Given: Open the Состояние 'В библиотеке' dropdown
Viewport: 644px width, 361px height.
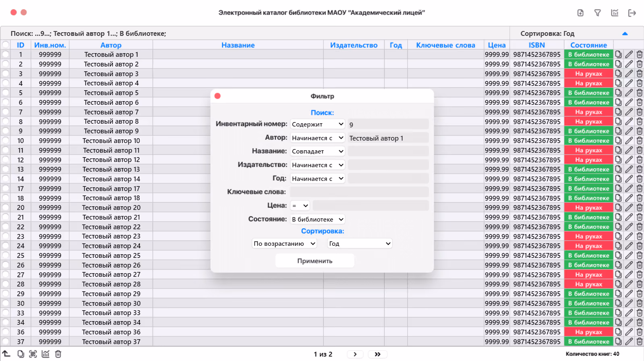Looking at the screenshot, I should (318, 219).
